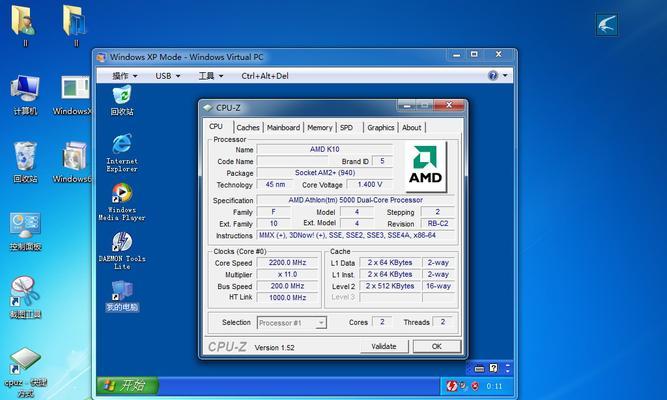The width and height of the screenshot is (667, 400).
Task: Switch to the Memory tab
Action: pos(319,128)
